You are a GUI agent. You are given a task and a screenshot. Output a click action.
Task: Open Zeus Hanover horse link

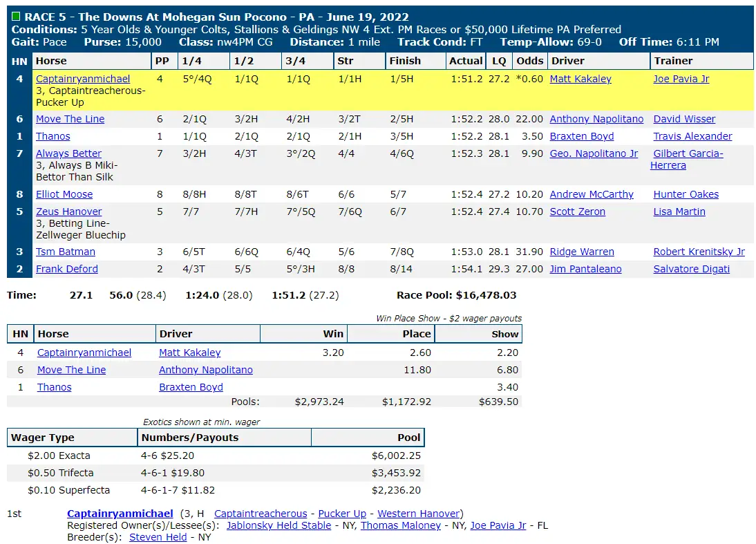[x=69, y=212]
